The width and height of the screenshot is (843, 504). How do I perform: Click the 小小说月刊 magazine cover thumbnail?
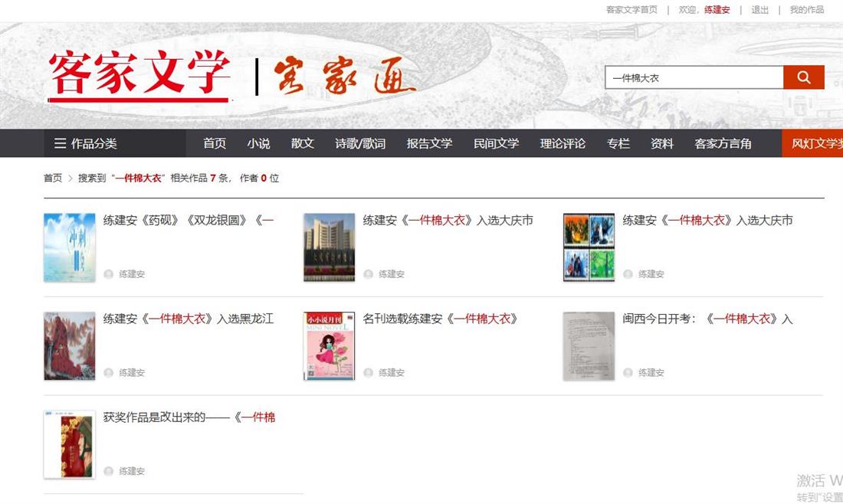[x=329, y=346]
